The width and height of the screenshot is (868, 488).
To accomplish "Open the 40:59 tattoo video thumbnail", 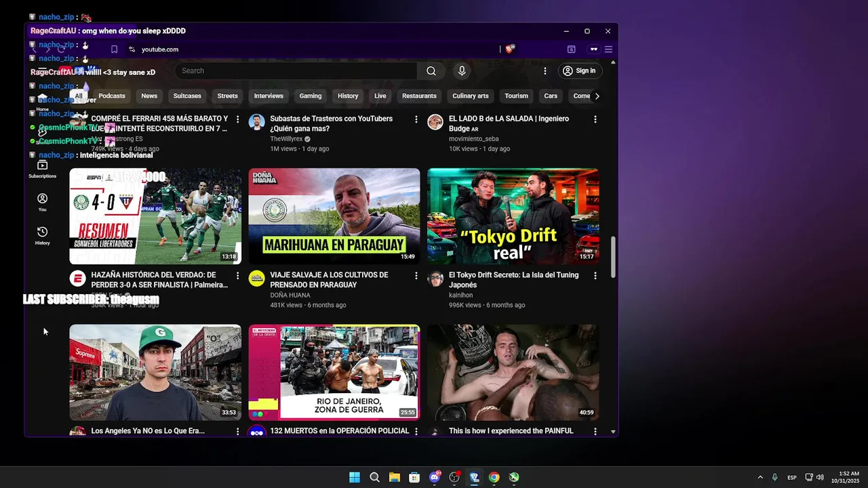I will tap(513, 372).
